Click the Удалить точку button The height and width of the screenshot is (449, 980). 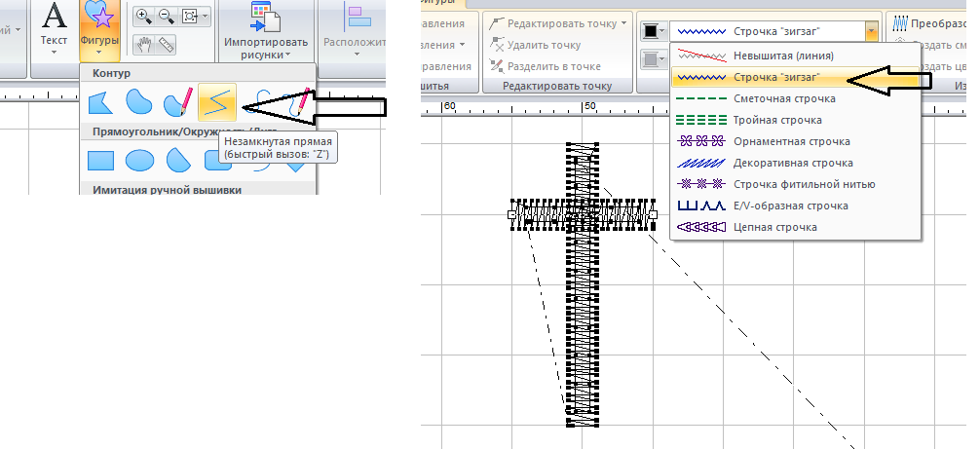pyautogui.click(x=536, y=44)
